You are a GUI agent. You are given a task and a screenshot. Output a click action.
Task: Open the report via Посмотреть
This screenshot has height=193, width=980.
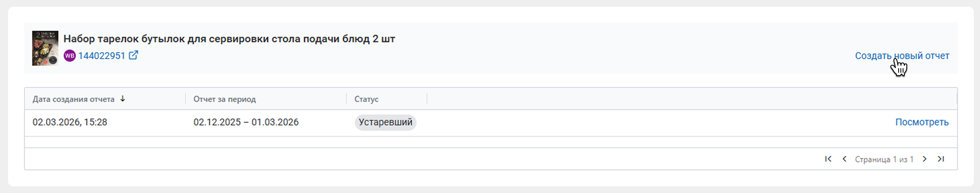pos(921,122)
